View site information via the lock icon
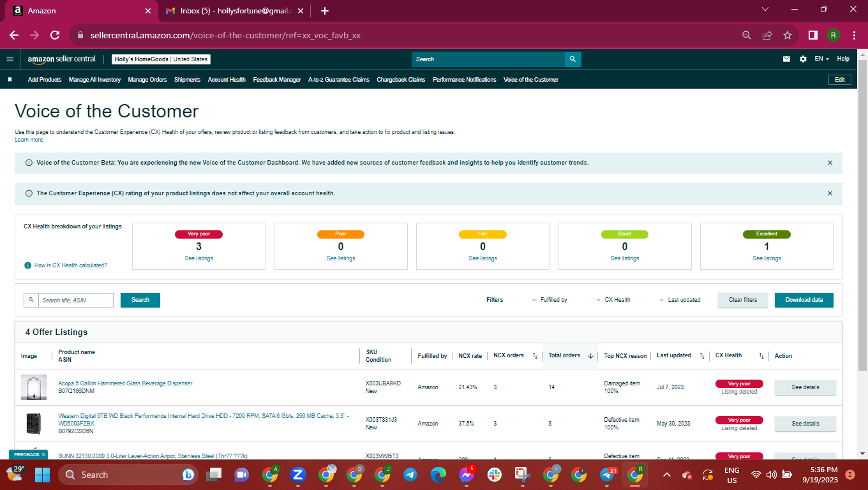This screenshot has width=868, height=490. tap(80, 35)
